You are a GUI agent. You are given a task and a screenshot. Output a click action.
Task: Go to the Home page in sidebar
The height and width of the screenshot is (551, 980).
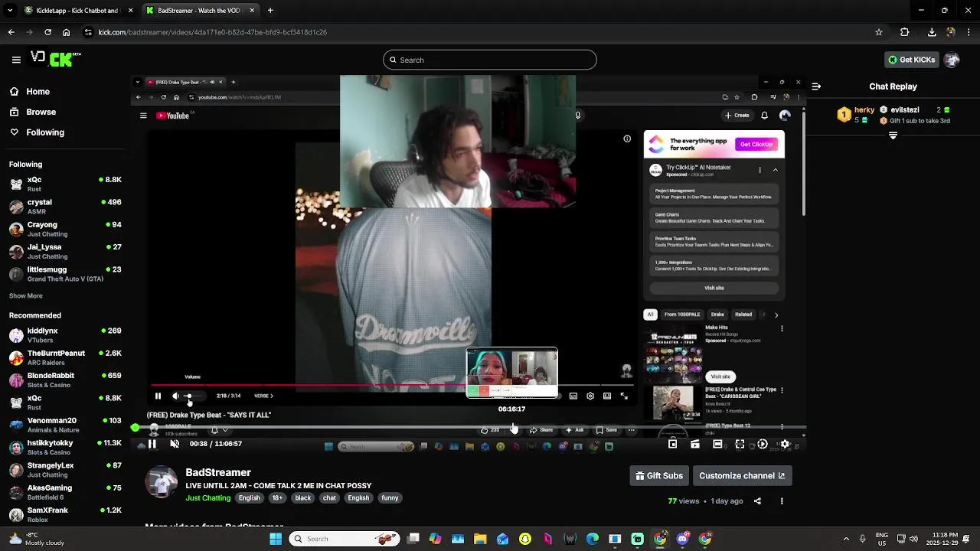click(x=29, y=91)
